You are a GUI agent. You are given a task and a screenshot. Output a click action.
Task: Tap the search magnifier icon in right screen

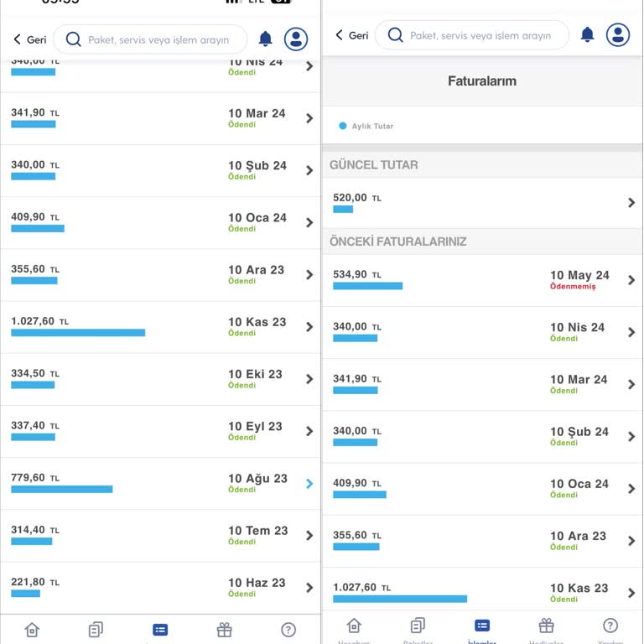click(395, 35)
